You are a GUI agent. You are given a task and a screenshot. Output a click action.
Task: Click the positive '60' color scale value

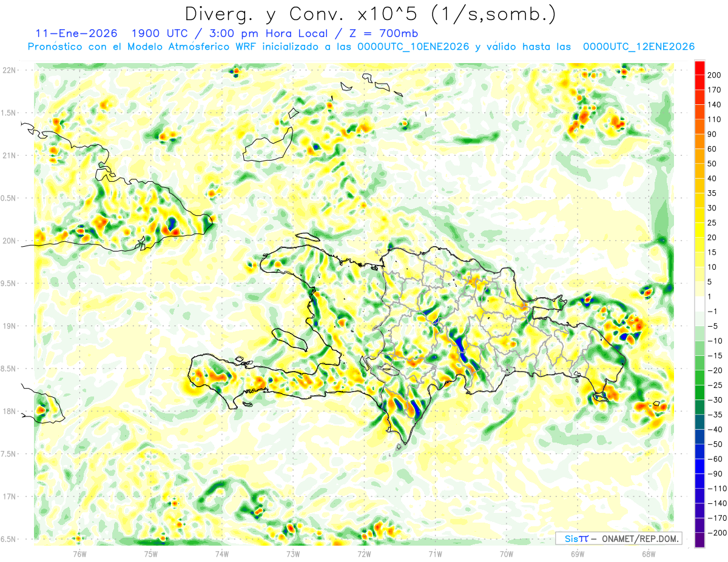coord(713,149)
